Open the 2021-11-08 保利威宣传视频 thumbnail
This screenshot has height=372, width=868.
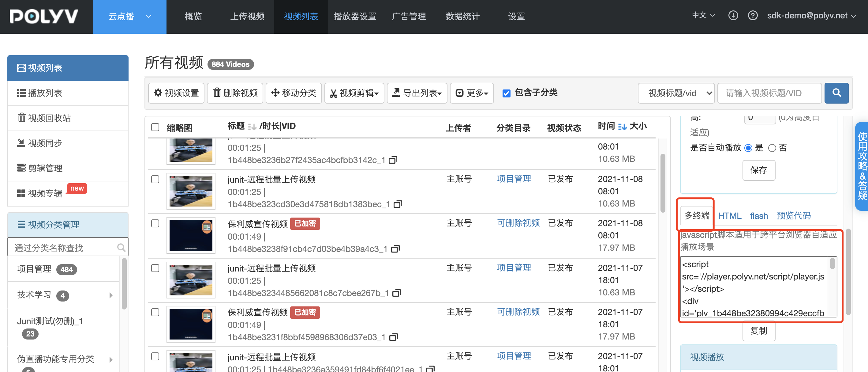coord(191,235)
